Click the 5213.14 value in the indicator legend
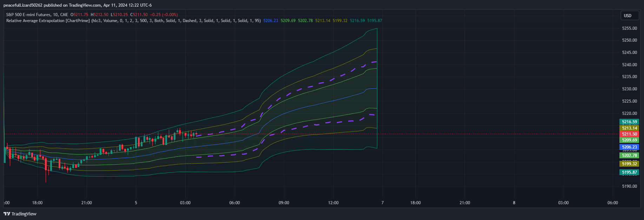Image resolution: width=644 pixels, height=220 pixels. tap(323, 21)
